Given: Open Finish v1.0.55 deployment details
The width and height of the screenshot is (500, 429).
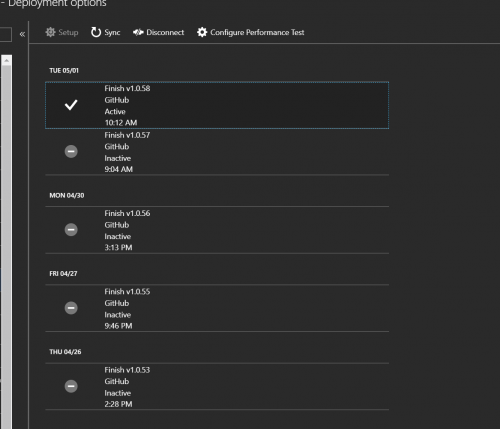Looking at the screenshot, I should coord(217,308).
